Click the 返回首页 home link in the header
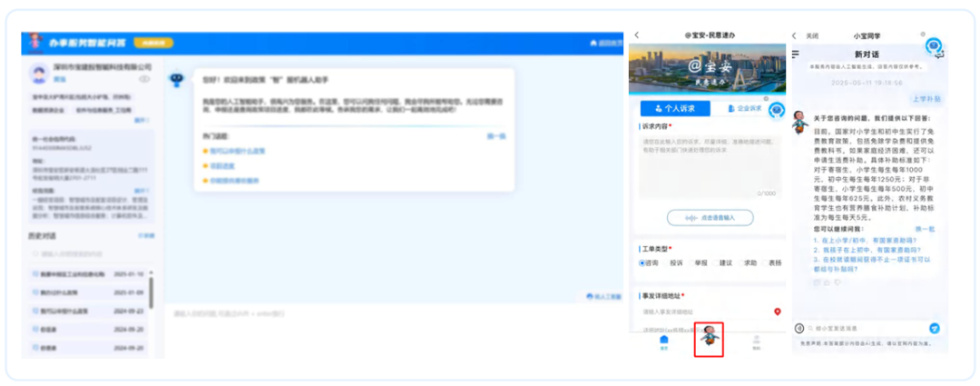980x386 pixels. pyautogui.click(x=606, y=44)
